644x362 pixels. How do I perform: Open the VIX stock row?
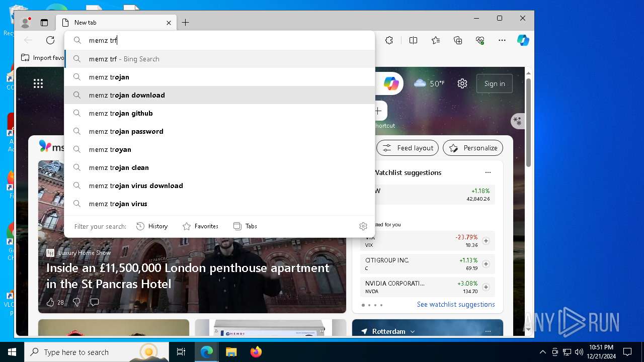(427, 241)
